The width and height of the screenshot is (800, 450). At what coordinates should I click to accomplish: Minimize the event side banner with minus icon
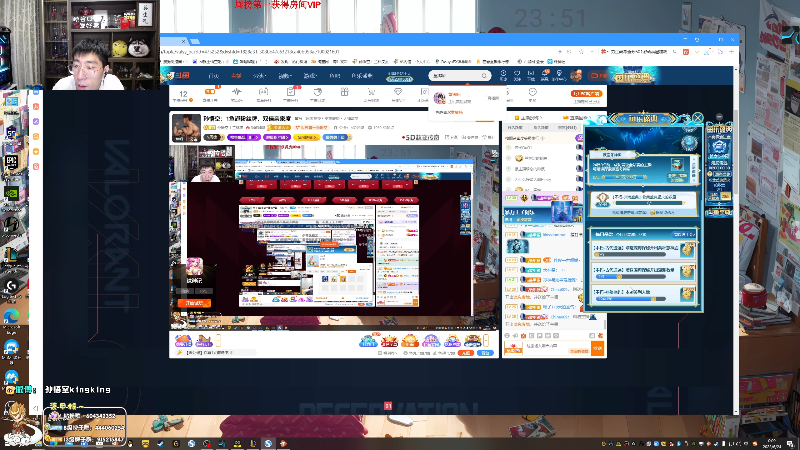click(x=719, y=117)
